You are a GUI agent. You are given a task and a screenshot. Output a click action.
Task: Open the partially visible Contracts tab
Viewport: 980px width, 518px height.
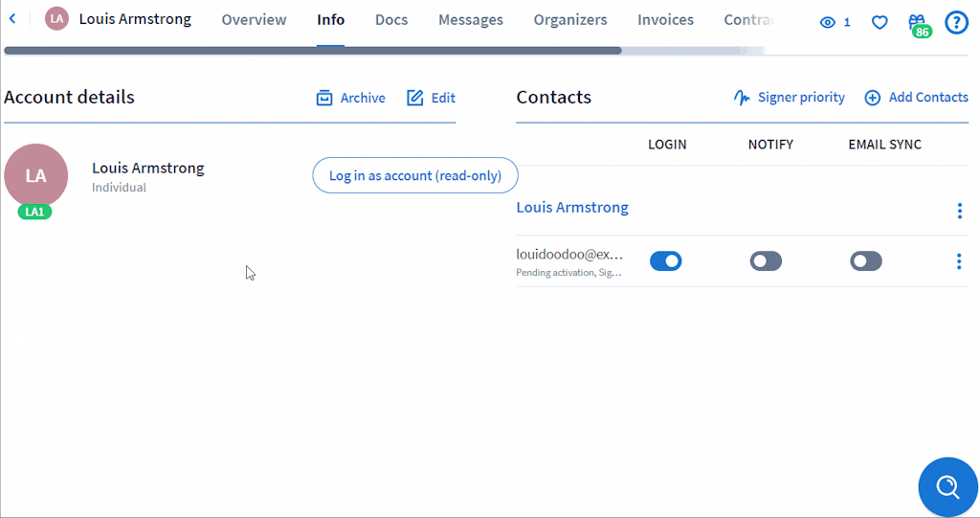point(748,19)
